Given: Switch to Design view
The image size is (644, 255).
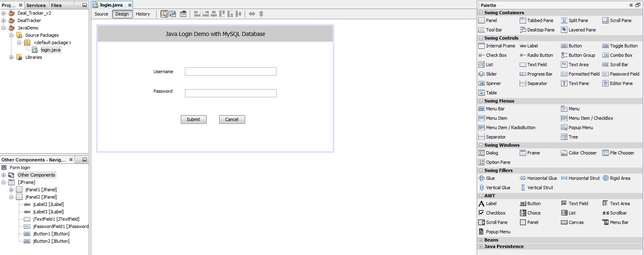Looking at the screenshot, I should (x=122, y=14).
